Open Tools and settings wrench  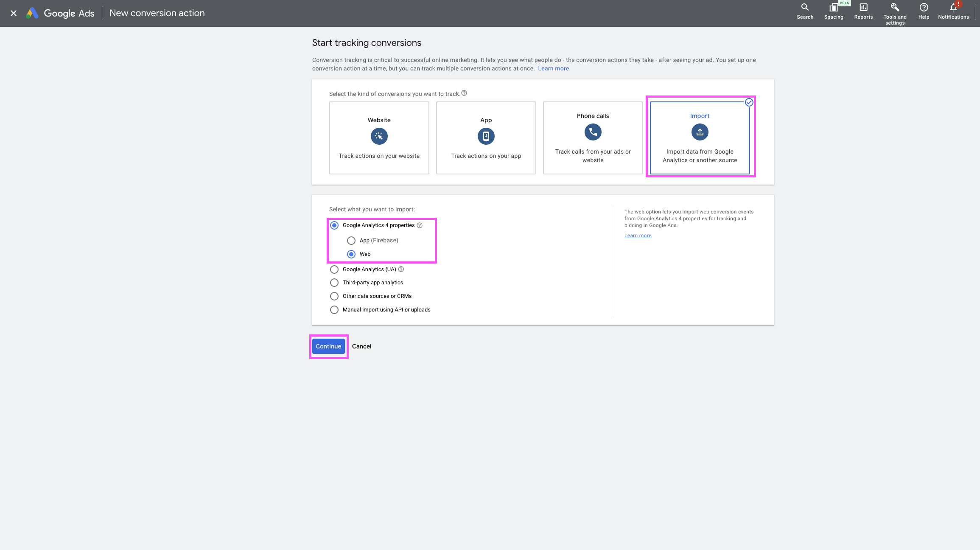(895, 8)
